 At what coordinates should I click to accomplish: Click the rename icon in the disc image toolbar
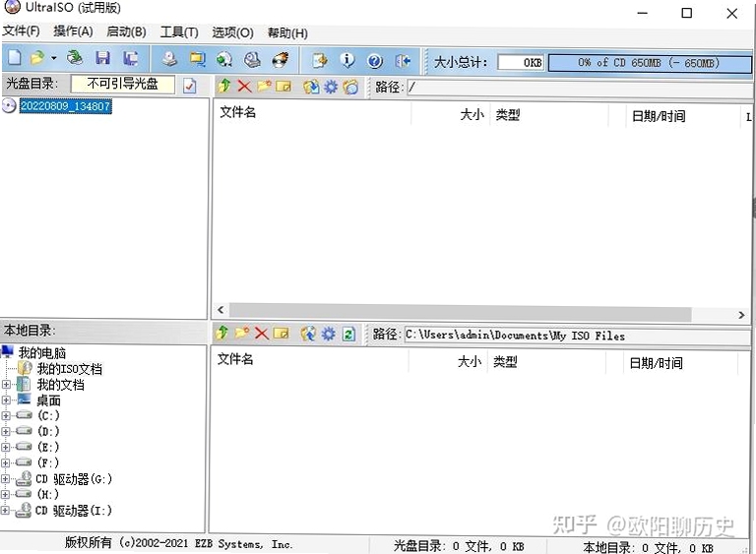283,87
